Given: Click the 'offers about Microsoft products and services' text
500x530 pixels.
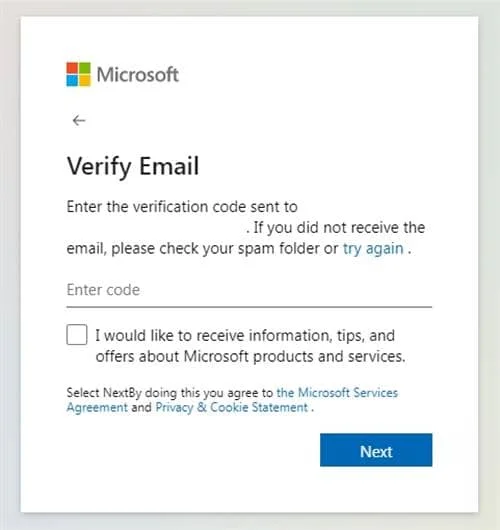Looking at the screenshot, I should (250, 356).
